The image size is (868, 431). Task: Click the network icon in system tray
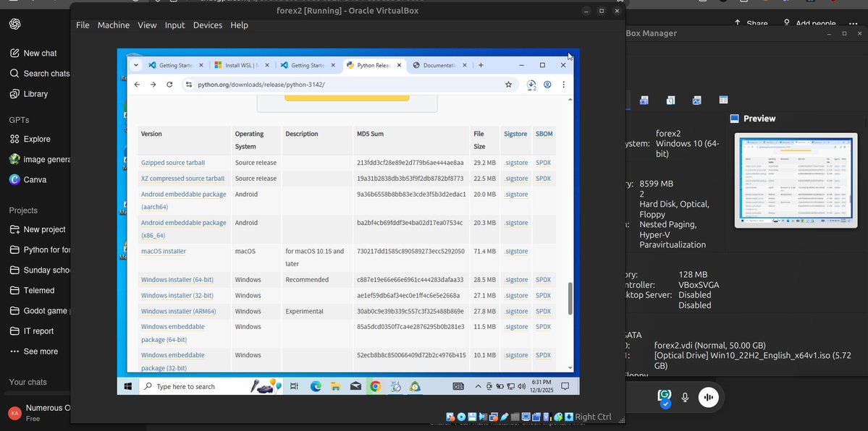click(x=511, y=386)
